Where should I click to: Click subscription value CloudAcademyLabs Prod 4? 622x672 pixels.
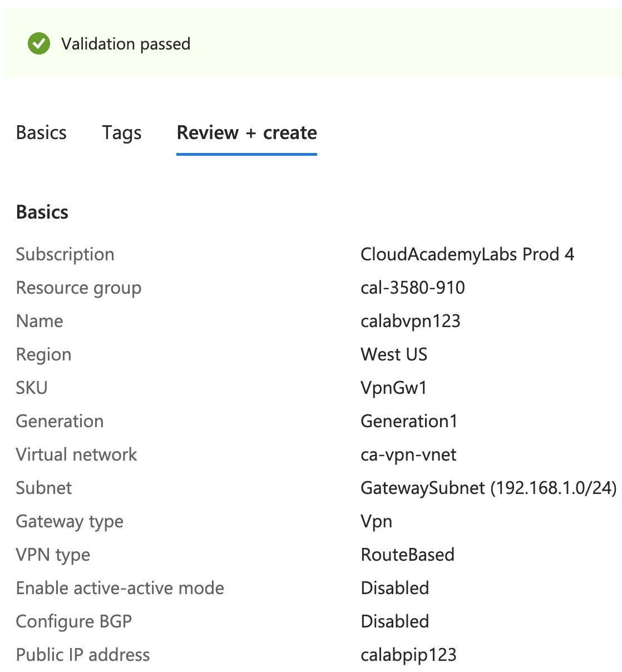click(x=467, y=254)
